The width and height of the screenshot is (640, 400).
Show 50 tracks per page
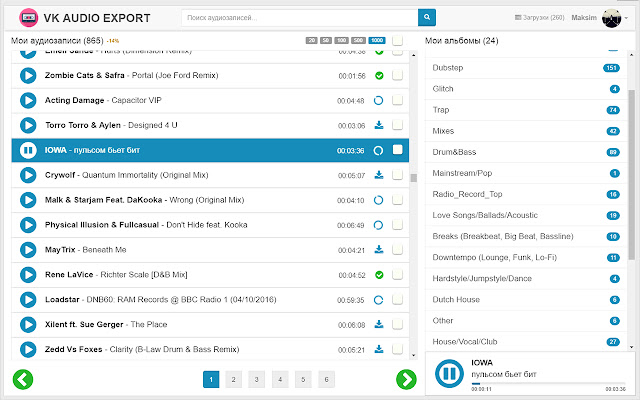coord(326,40)
